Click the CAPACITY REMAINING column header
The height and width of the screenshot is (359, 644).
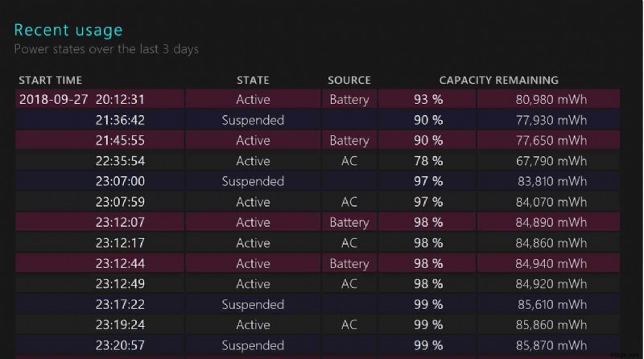pos(498,80)
